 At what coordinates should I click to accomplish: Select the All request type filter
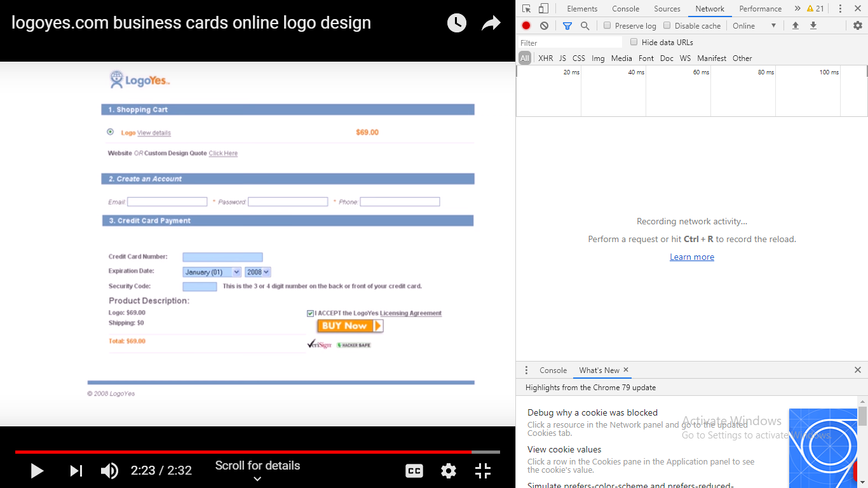(x=524, y=58)
